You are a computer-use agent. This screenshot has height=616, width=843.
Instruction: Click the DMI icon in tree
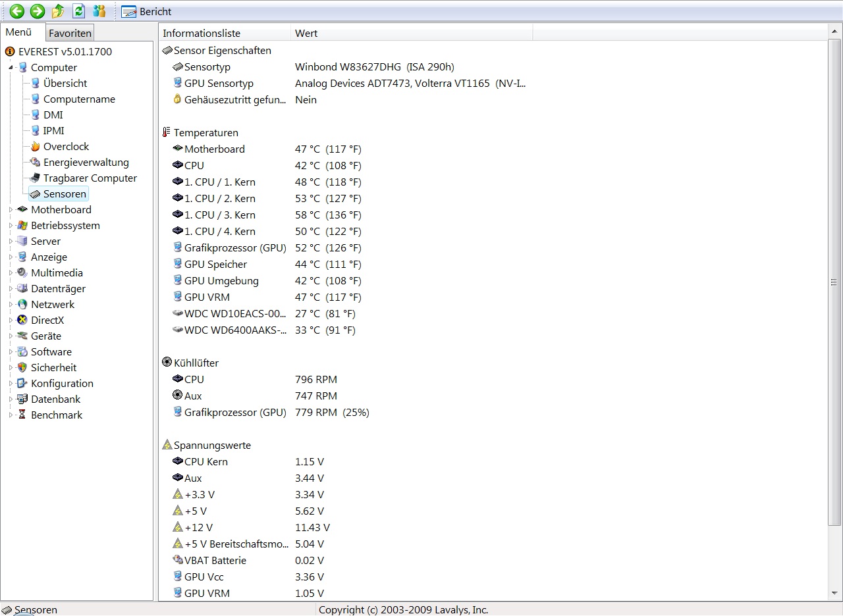click(36, 115)
